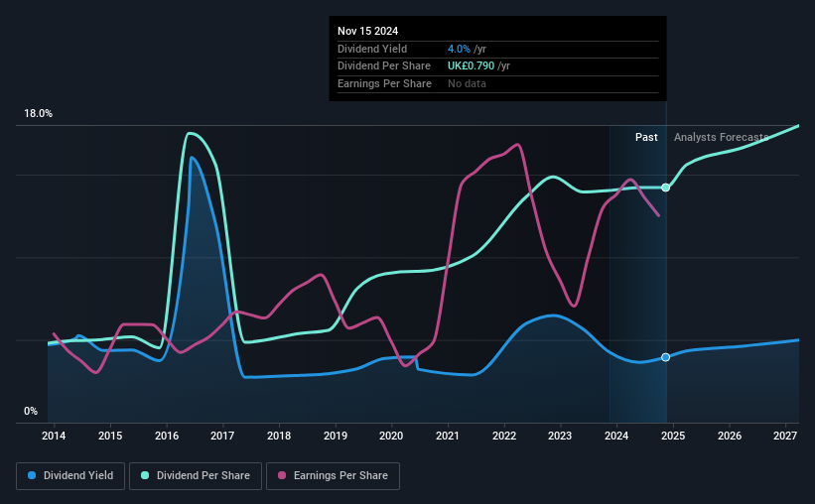Image resolution: width=815 pixels, height=504 pixels.
Task: Click the 2015 axis label
Action: (110, 436)
